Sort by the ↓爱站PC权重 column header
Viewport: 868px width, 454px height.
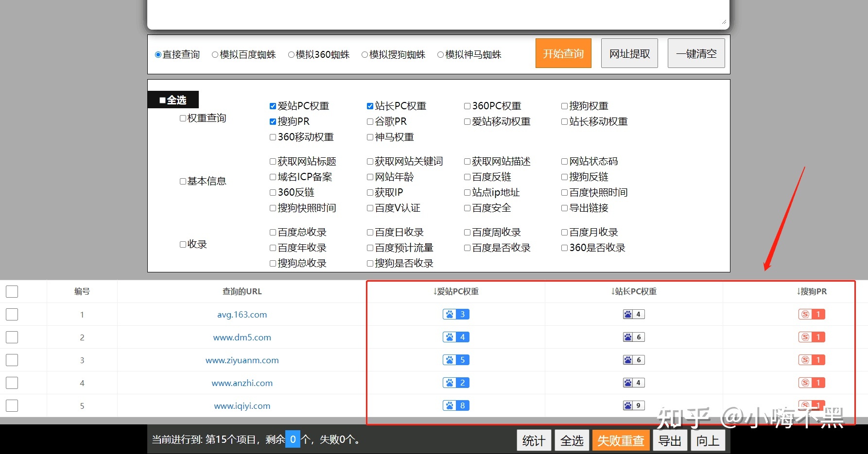click(x=456, y=291)
